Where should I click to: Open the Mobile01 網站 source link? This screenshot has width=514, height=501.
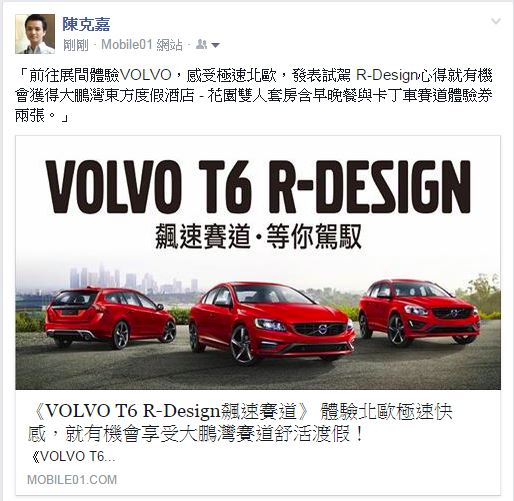coord(142,45)
